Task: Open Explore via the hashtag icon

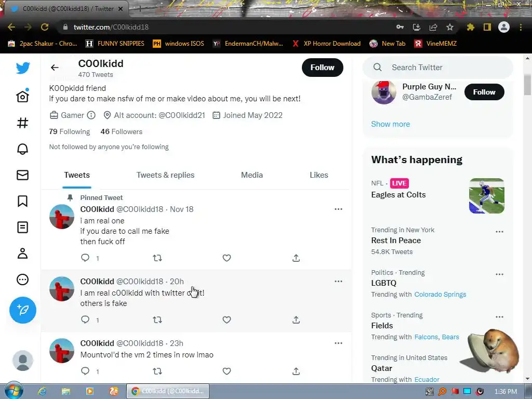Action: click(23, 123)
